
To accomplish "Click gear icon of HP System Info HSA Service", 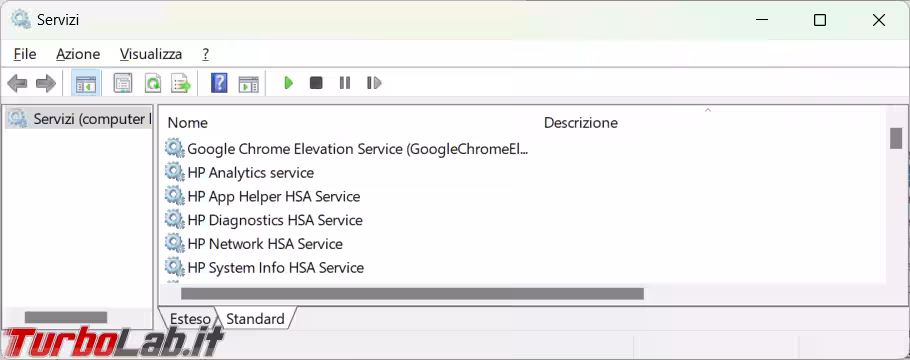I will 175,267.
